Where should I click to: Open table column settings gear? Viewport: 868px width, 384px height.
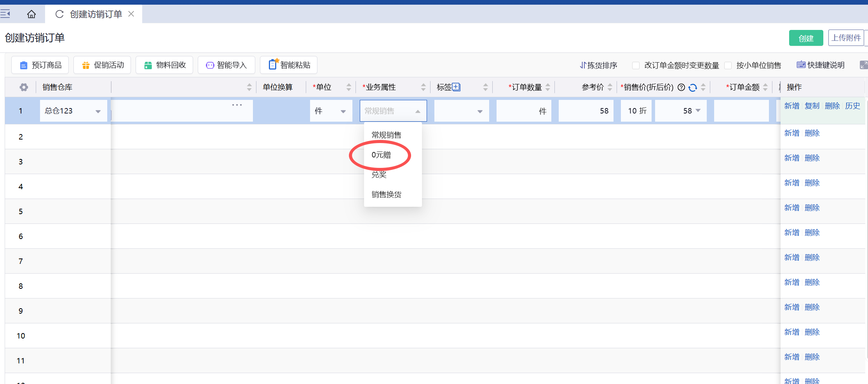(x=24, y=87)
